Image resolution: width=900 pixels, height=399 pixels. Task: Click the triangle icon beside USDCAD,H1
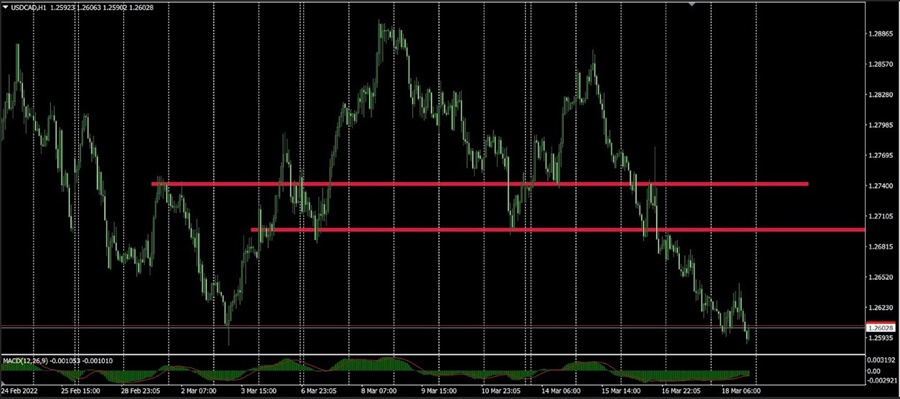click(x=6, y=7)
